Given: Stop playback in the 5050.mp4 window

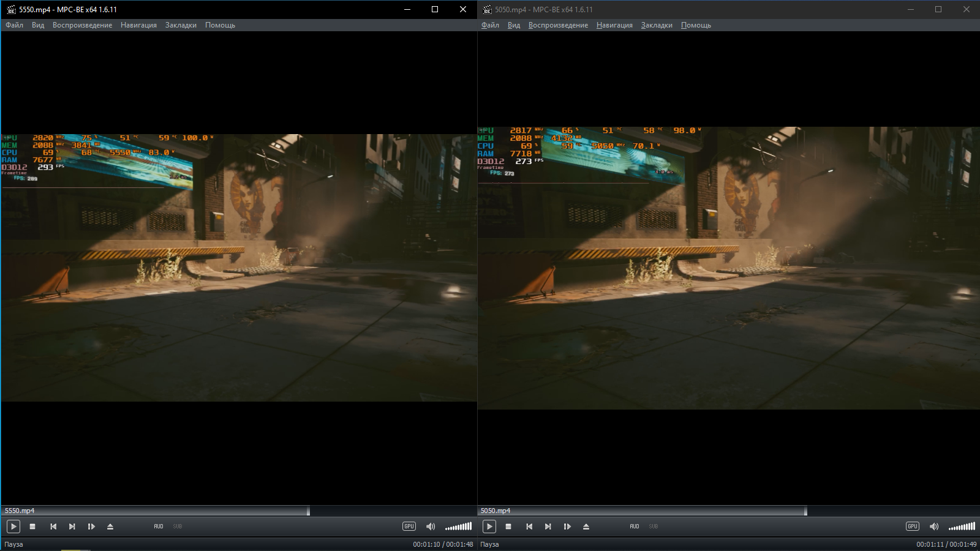Looking at the screenshot, I should tap(508, 527).
